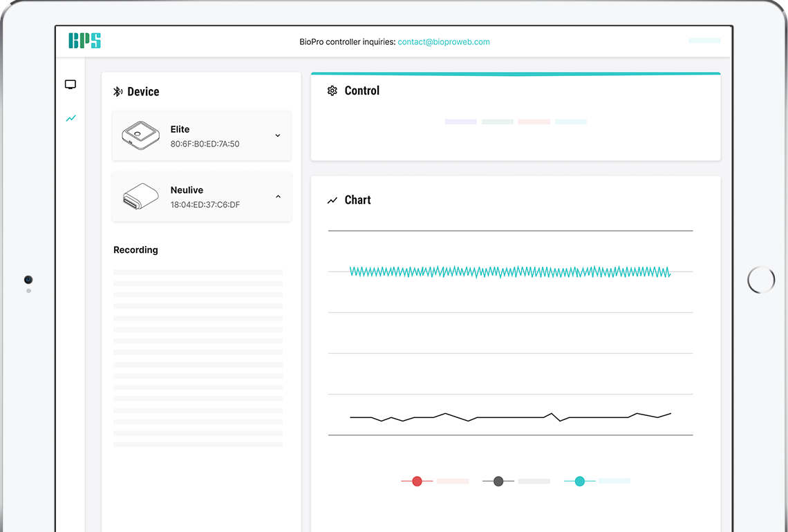Collapse the Neulive device card chevron
The height and width of the screenshot is (532, 788).
point(278,196)
